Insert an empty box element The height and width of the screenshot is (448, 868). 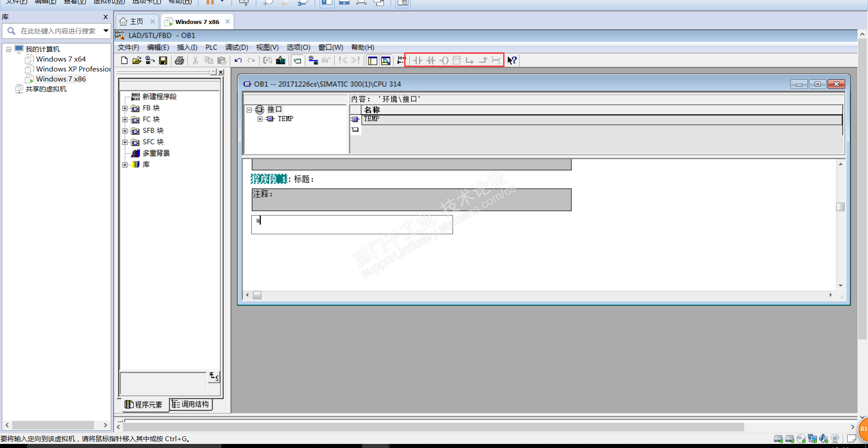tap(457, 60)
